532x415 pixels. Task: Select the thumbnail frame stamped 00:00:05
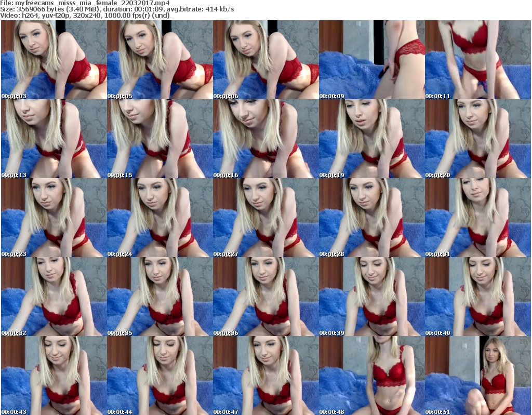pyautogui.click(x=160, y=60)
